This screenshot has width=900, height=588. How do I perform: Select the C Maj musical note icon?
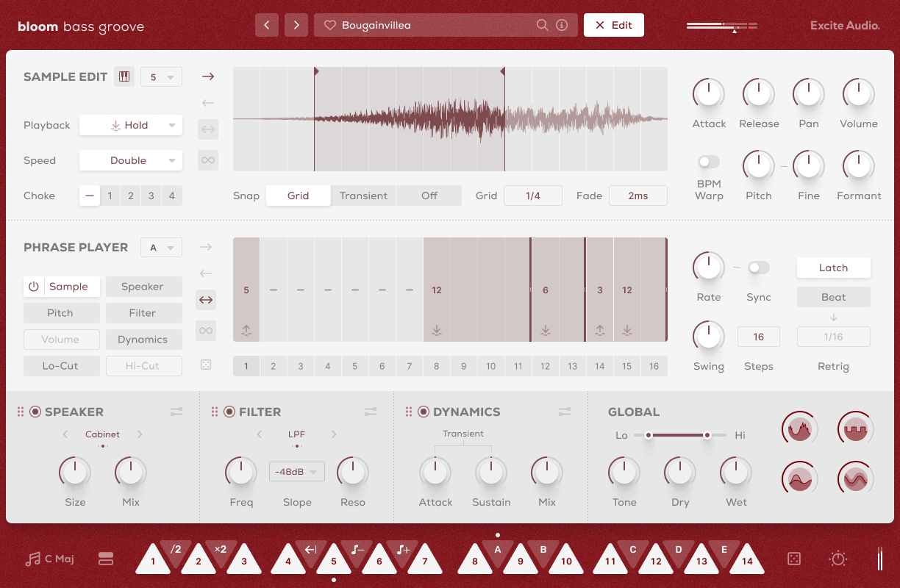tap(32, 559)
